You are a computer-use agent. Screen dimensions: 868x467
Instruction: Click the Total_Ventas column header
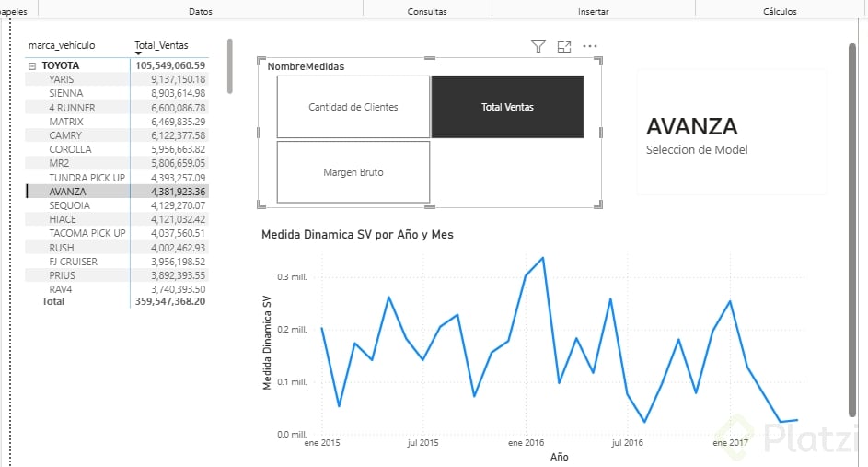[x=160, y=45]
